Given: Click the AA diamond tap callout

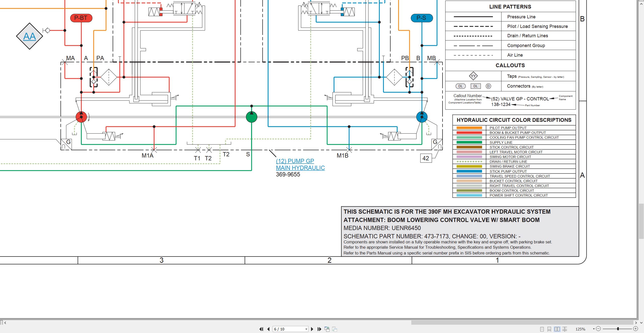Looking at the screenshot, I should pos(30,36).
